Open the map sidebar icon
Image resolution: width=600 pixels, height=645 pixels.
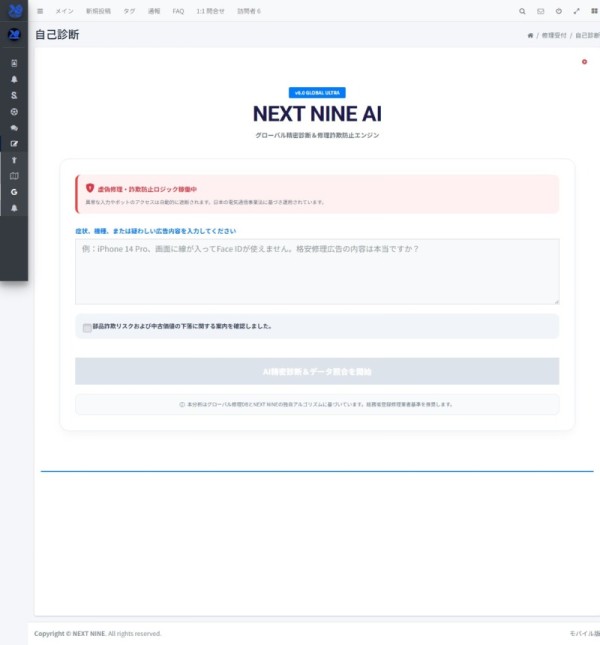pyautogui.click(x=14, y=176)
